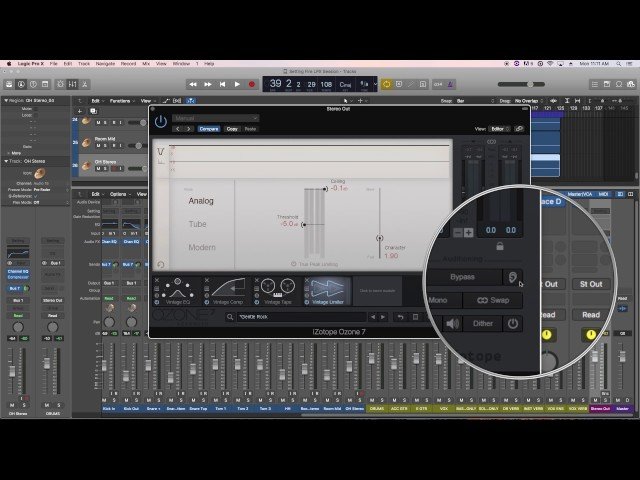
Task: Open List Editors from the control bar
Action: [x=595, y=84]
